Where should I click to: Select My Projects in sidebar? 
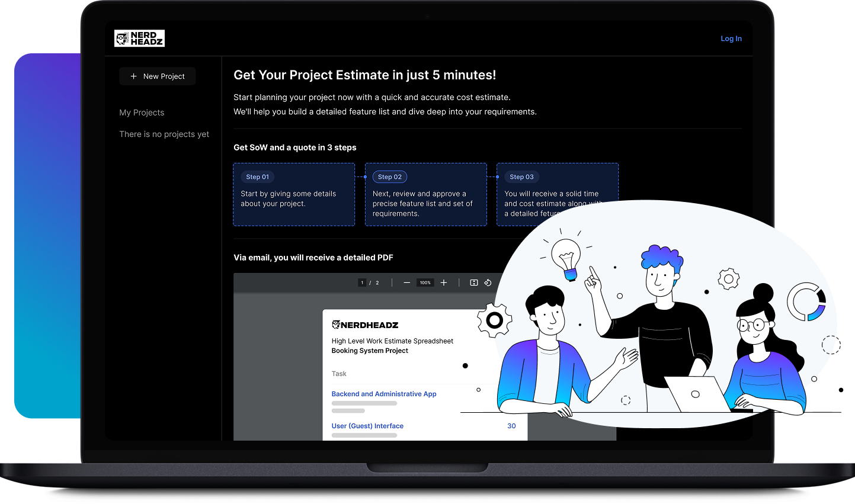[142, 113]
